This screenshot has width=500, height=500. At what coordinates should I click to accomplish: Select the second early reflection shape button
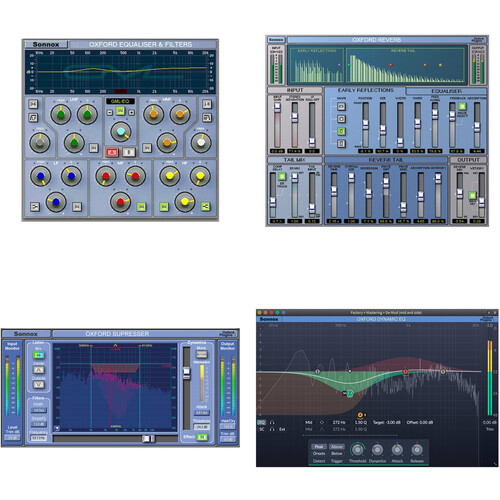point(341,119)
